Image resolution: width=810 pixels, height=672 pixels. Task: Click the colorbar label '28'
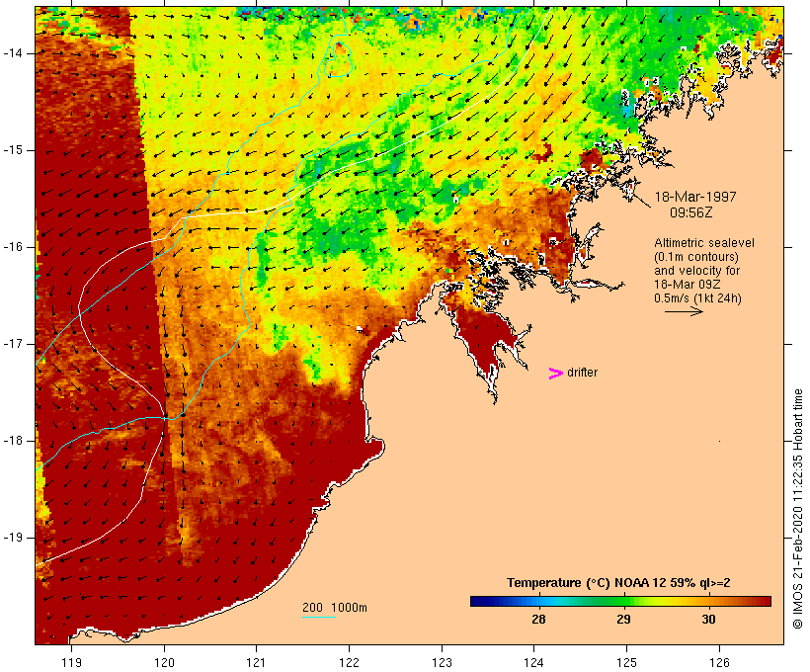[538, 619]
